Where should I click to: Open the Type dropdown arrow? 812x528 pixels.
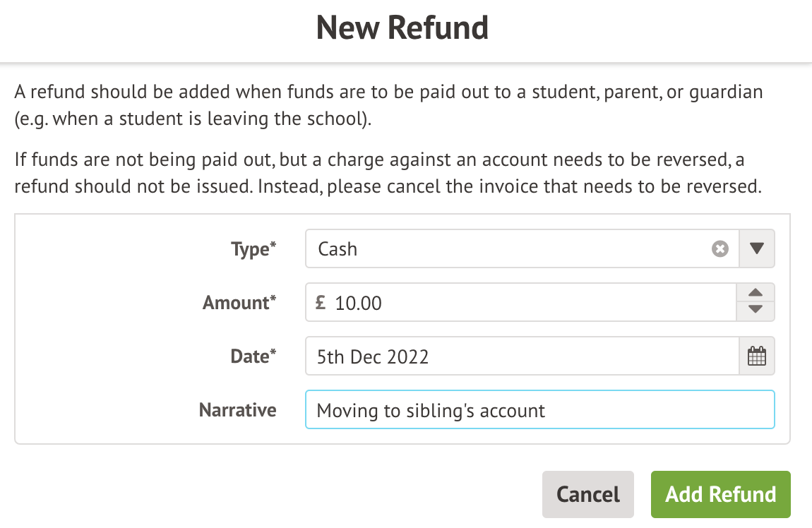[x=756, y=248]
